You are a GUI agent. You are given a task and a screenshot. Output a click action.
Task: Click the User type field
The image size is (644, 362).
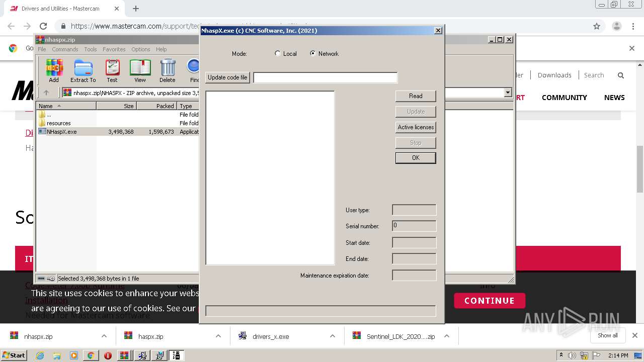tap(414, 210)
